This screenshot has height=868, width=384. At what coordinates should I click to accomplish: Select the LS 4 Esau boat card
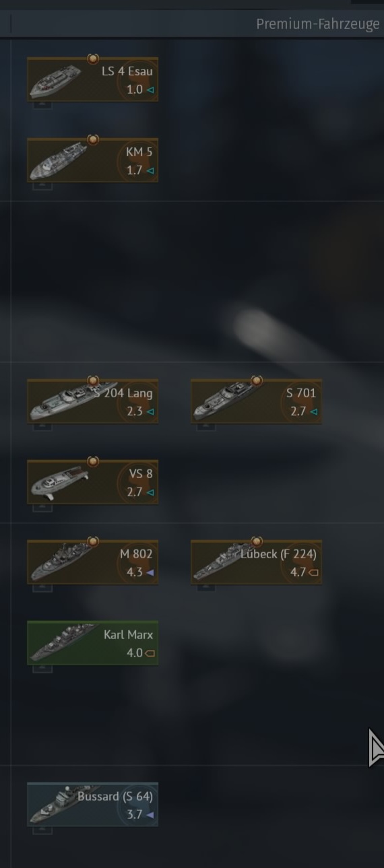(93, 79)
